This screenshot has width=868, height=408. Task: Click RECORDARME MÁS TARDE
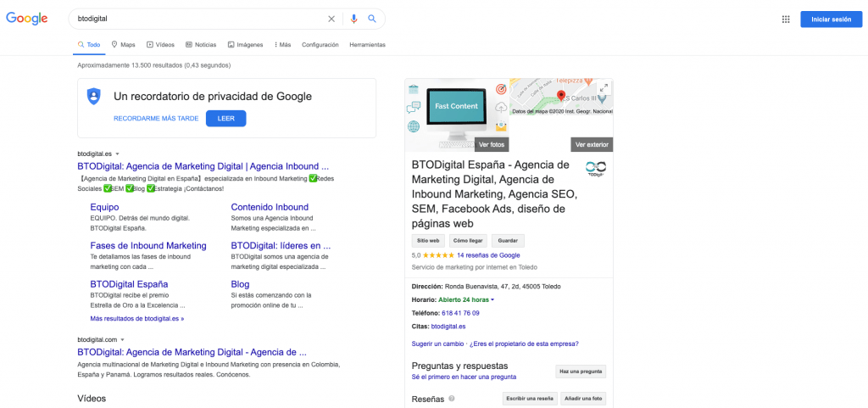[x=156, y=119]
